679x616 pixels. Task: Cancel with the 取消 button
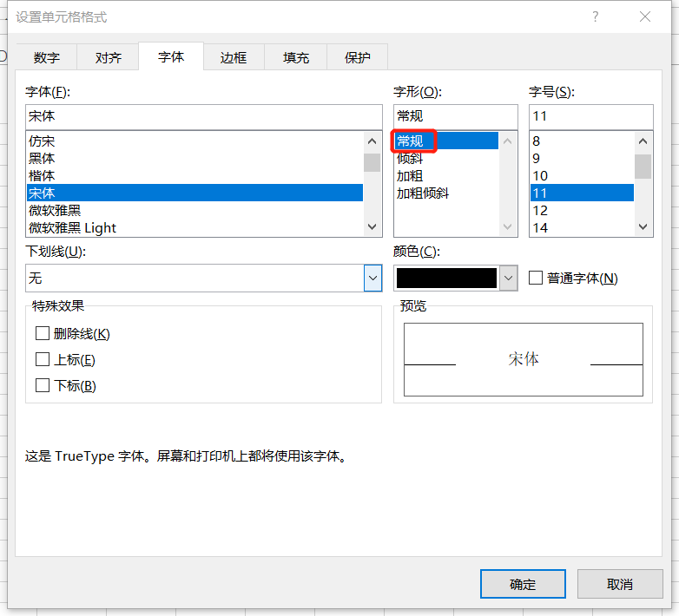click(620, 584)
